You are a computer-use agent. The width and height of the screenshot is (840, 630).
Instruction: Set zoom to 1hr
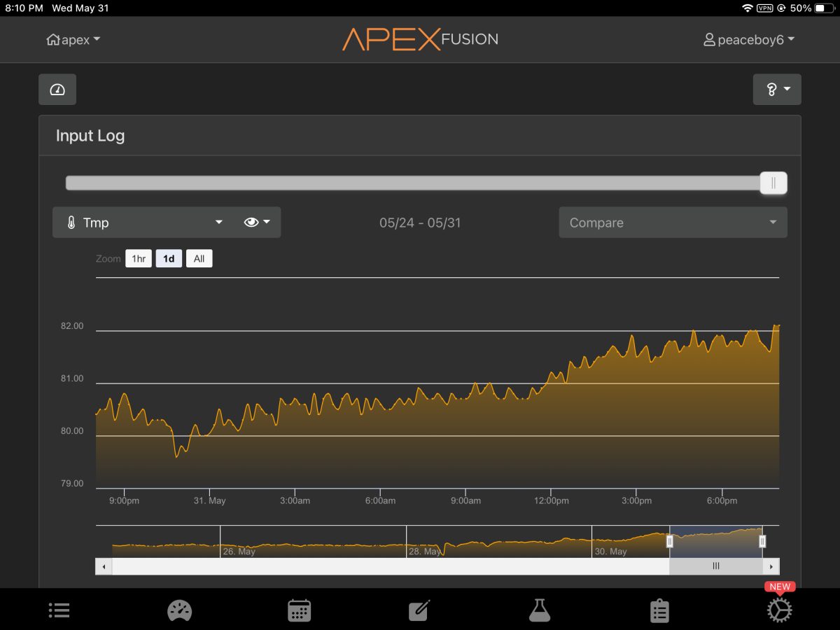click(139, 259)
